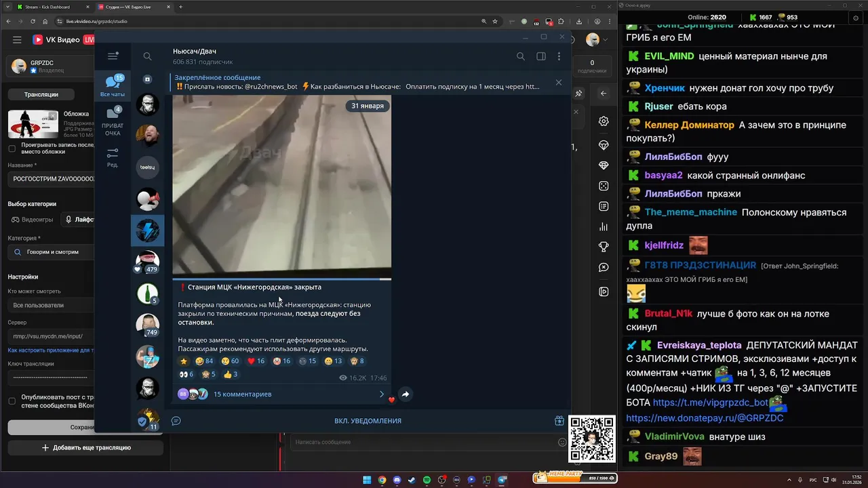868x488 pixels.
Task: Click the gift icon in Telegram
Action: point(559,421)
